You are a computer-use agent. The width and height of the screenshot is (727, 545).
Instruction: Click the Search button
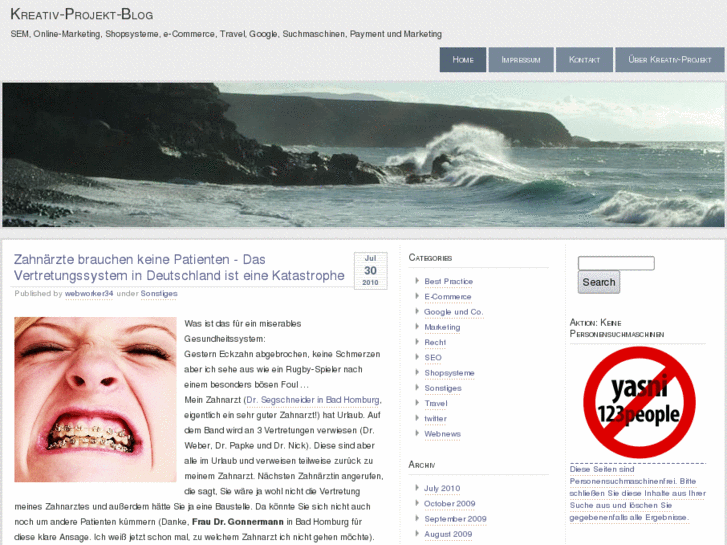click(599, 282)
